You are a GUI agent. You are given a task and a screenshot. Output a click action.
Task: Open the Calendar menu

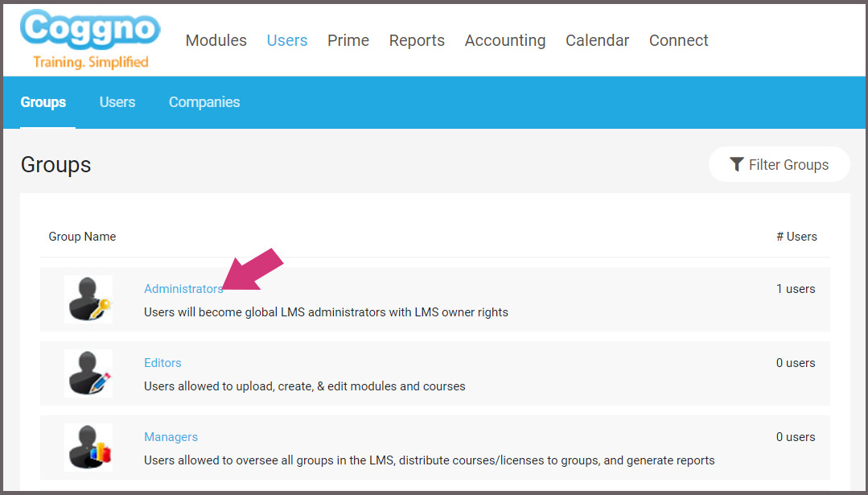pos(598,40)
